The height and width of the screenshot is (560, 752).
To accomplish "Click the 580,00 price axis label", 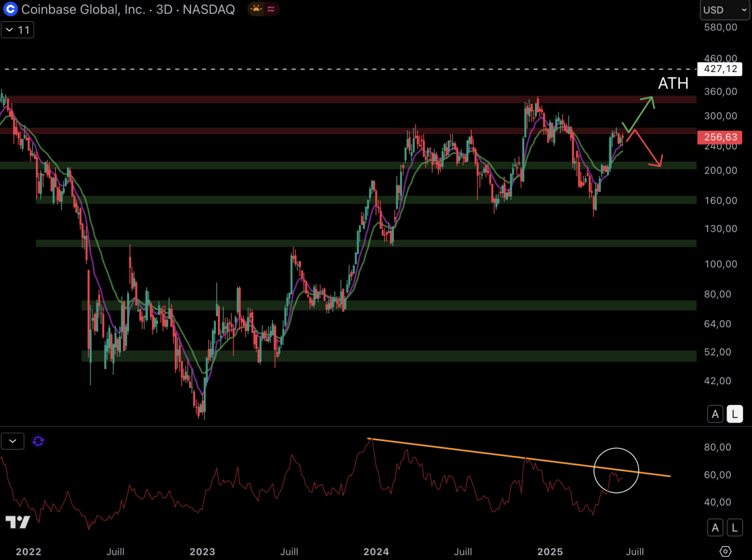I will [720, 27].
